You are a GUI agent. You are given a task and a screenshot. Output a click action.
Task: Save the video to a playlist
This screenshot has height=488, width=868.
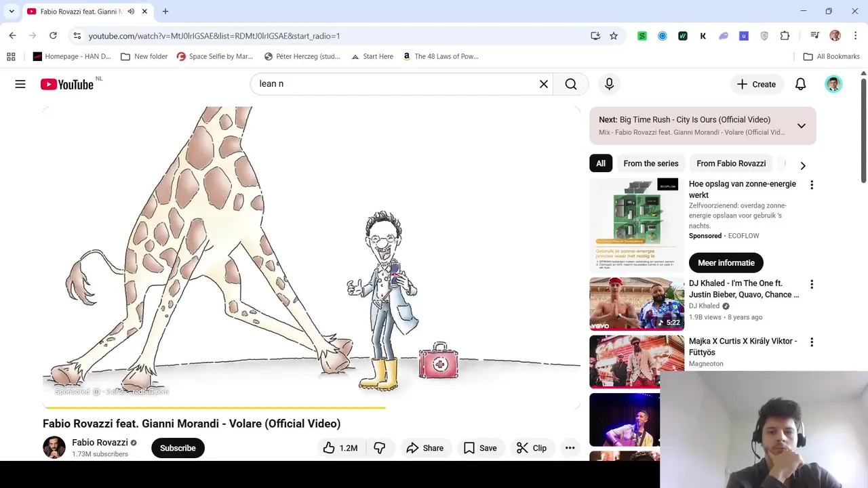click(480, 448)
